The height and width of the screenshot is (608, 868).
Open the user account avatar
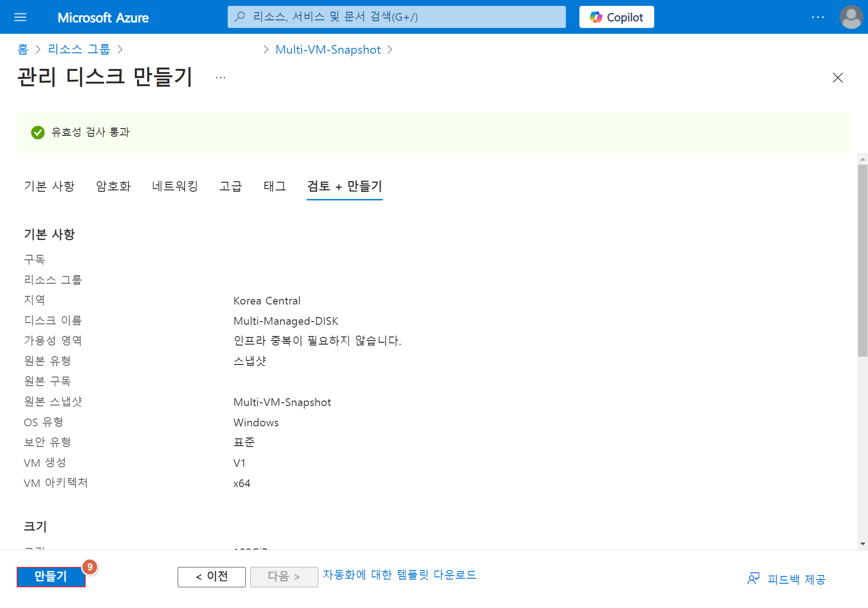point(851,17)
